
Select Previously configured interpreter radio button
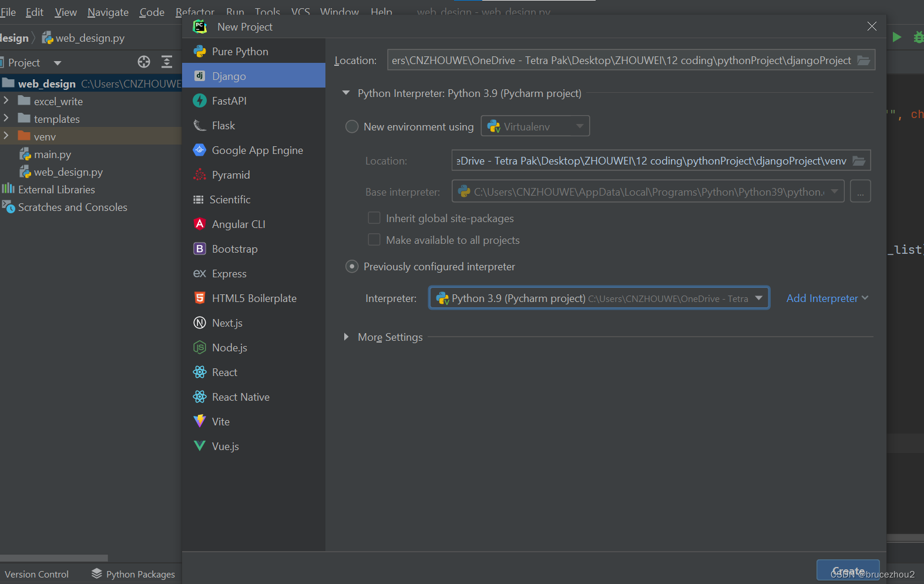[x=352, y=267]
